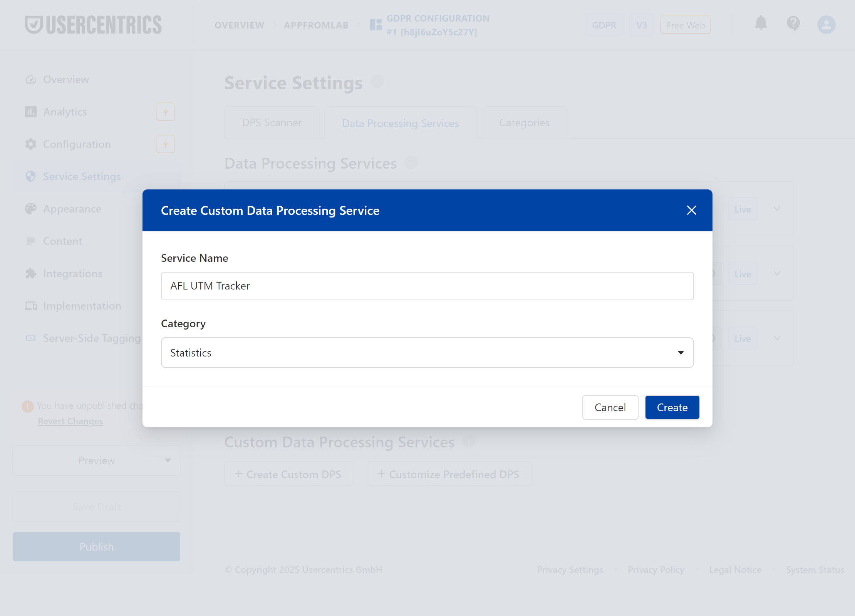The image size is (855, 616).
Task: Click the Service Name input field
Action: (427, 286)
